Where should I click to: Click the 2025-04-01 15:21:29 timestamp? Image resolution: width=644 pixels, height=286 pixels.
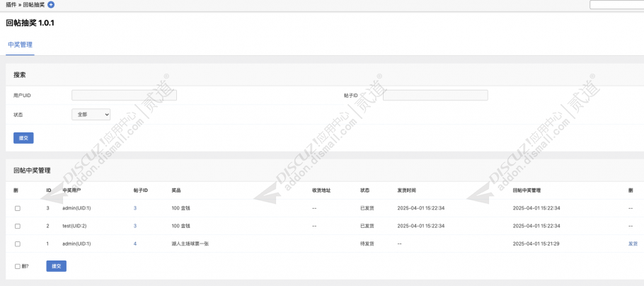click(x=536, y=244)
